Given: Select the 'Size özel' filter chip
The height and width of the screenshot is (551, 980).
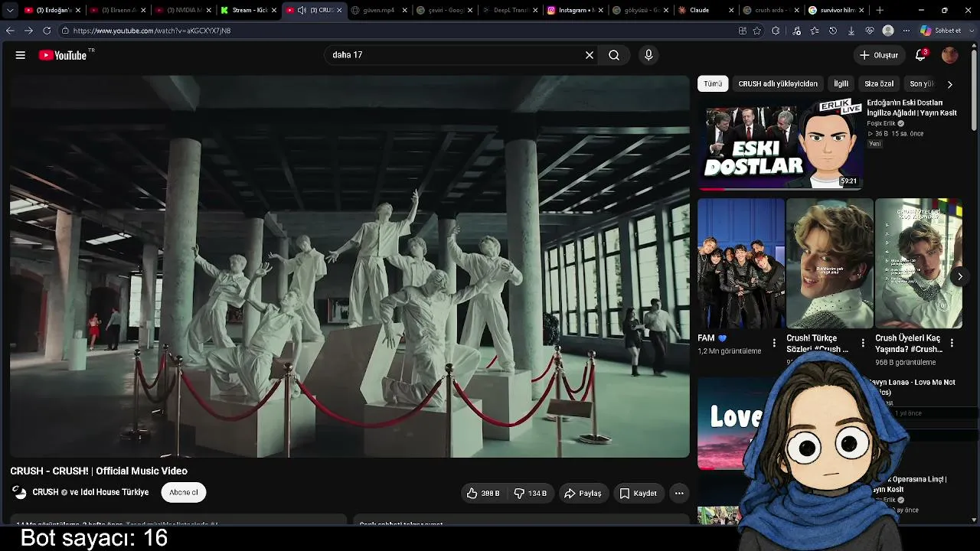Looking at the screenshot, I should click(879, 84).
